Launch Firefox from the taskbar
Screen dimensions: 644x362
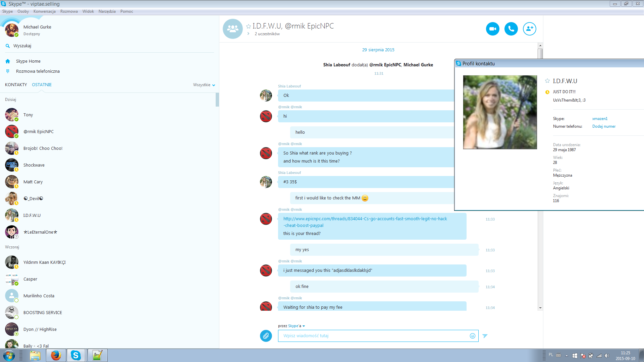click(x=56, y=355)
